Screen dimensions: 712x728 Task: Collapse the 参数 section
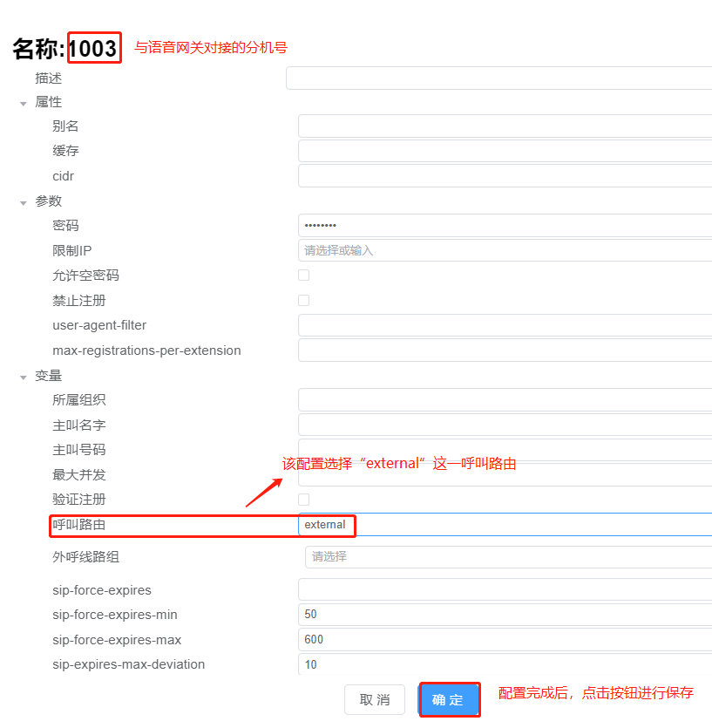(22, 201)
